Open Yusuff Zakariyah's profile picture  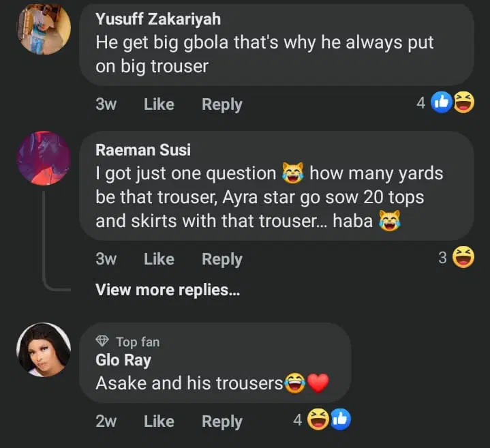pos(44,29)
